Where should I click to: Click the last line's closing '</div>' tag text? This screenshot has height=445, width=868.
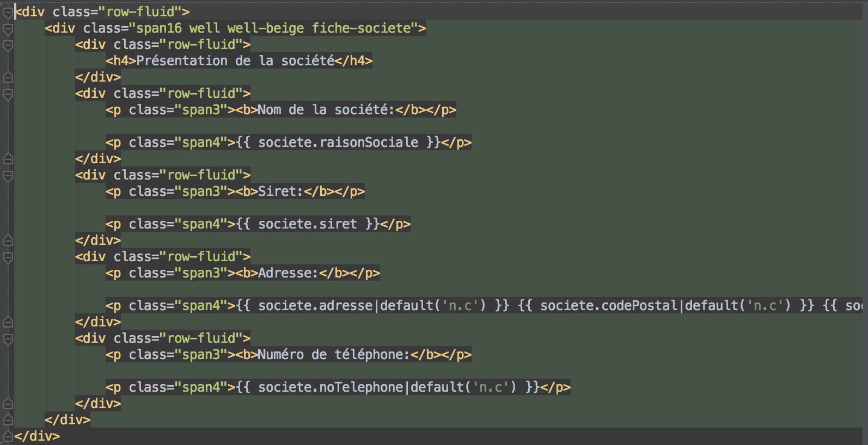(37, 436)
